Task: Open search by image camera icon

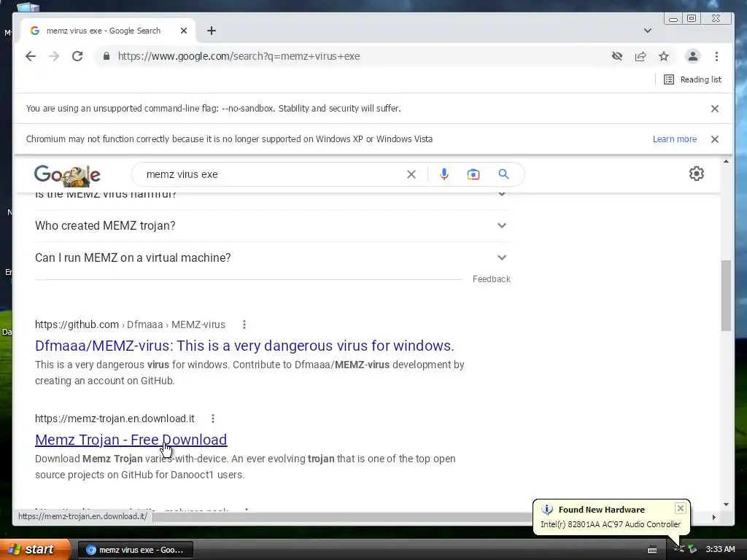Action: point(473,174)
